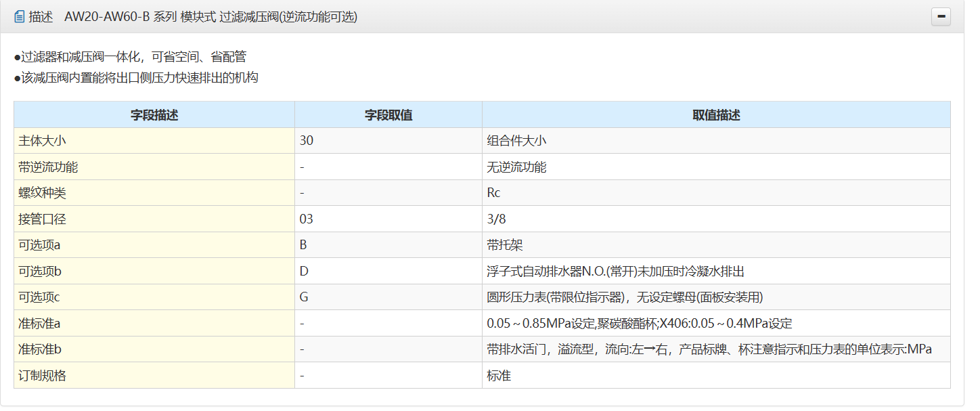Click the 字段取值 column header

pyautogui.click(x=388, y=115)
